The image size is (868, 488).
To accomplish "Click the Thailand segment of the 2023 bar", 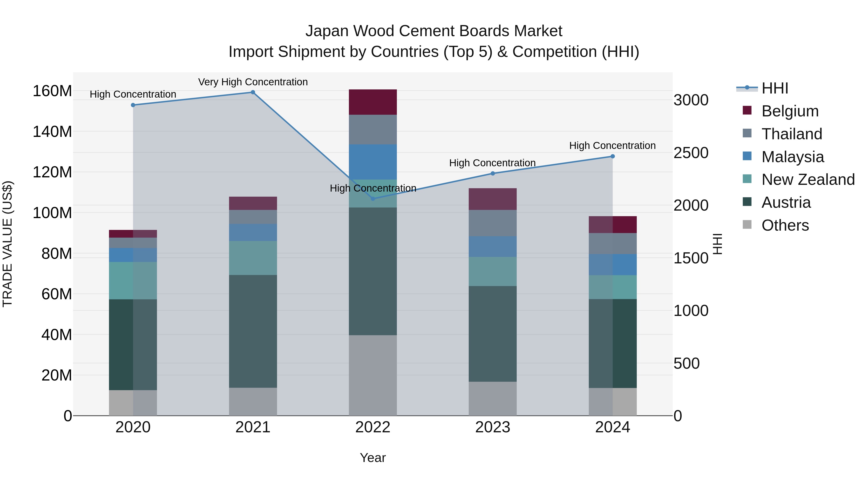I will point(493,223).
